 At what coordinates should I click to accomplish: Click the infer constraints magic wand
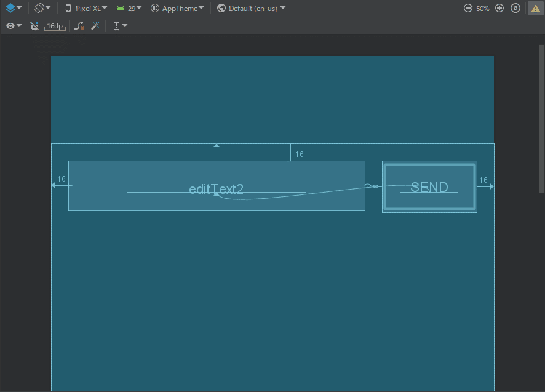(x=95, y=26)
